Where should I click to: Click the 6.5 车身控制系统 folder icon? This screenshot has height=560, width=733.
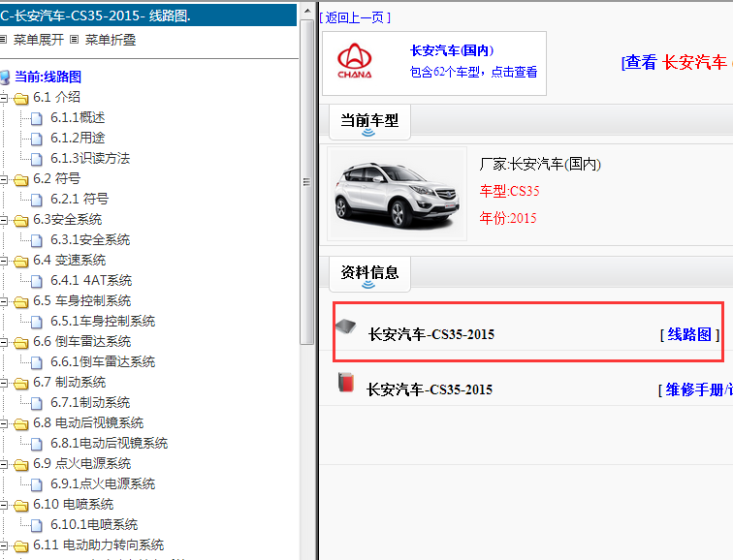[x=20, y=301]
